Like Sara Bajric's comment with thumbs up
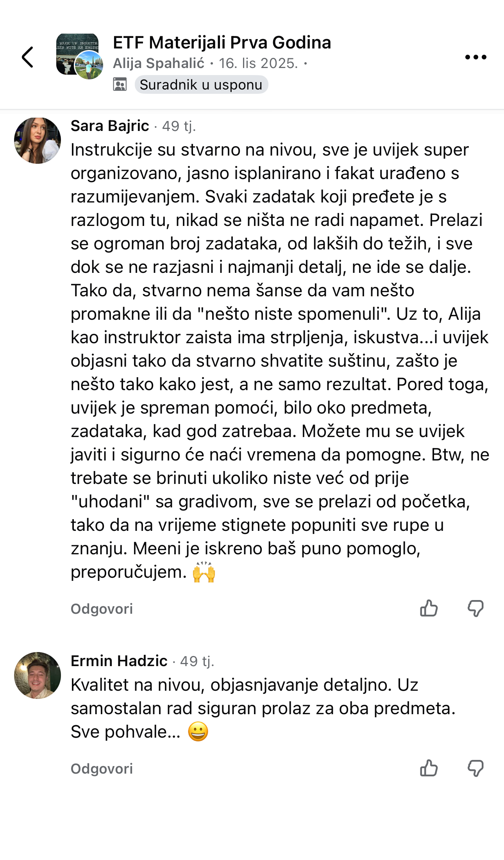This screenshot has width=504, height=860. coord(429,609)
